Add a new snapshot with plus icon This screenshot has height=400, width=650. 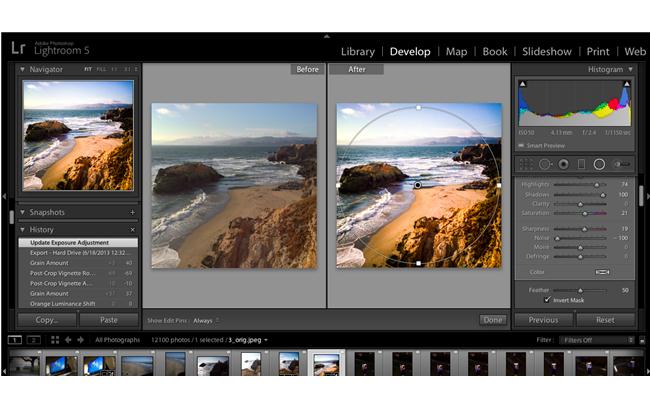pyautogui.click(x=132, y=212)
